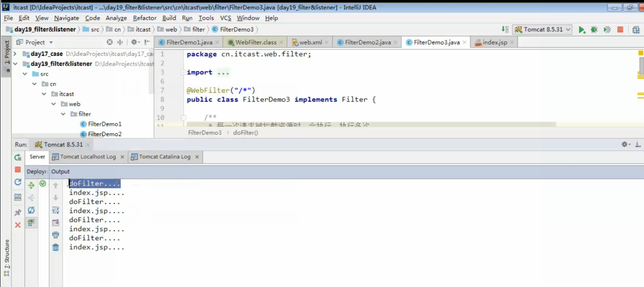This screenshot has width=644, height=287.
Task: Run with coverage icon in toolbar
Action: 607,29
